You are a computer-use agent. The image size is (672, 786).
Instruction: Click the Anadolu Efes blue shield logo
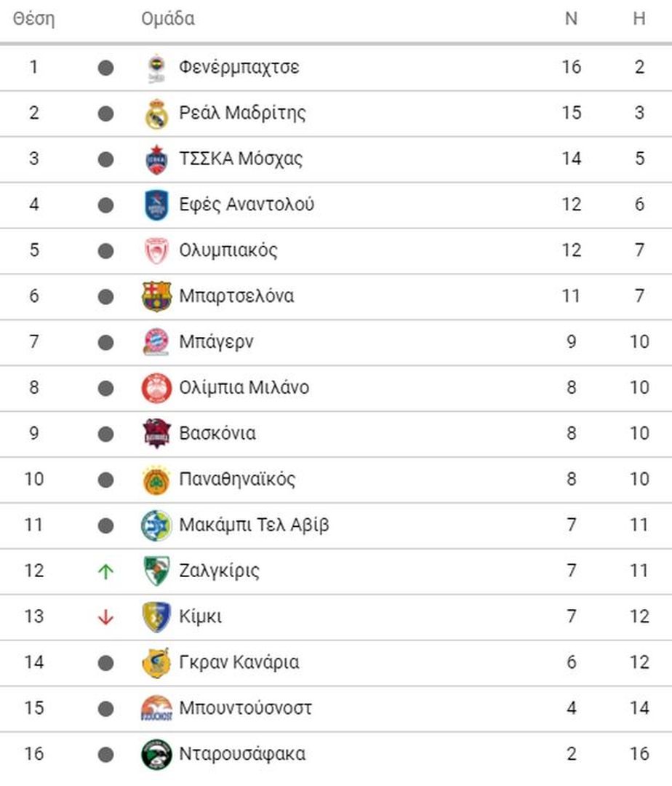pos(157,205)
